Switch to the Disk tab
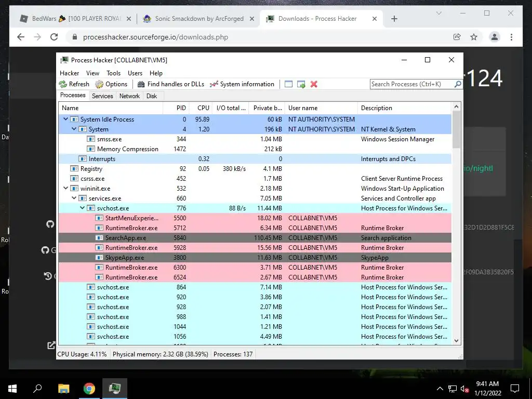 point(152,96)
